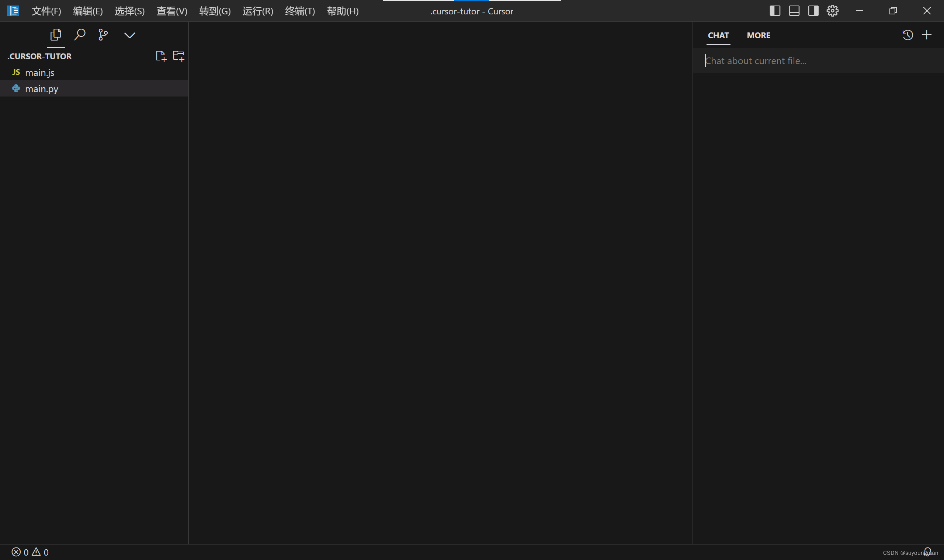Open the Source Control branch icon
Viewport: 944px width, 560px height.
point(103,35)
